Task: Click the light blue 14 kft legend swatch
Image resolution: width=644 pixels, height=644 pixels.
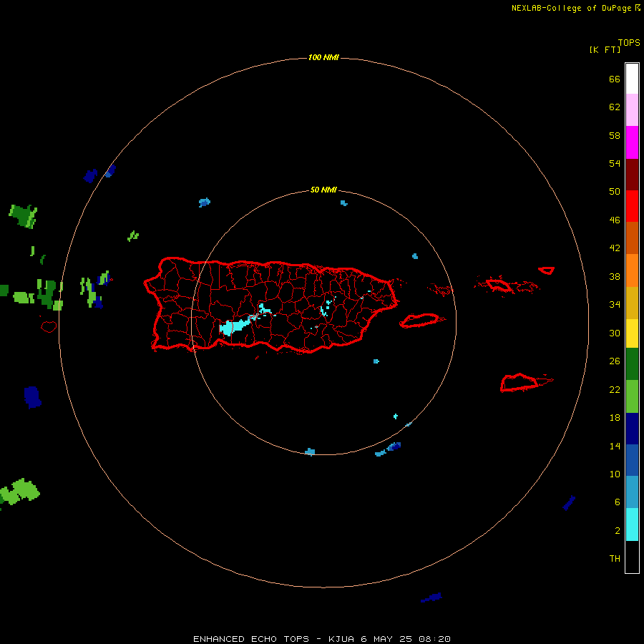Action: point(632,492)
